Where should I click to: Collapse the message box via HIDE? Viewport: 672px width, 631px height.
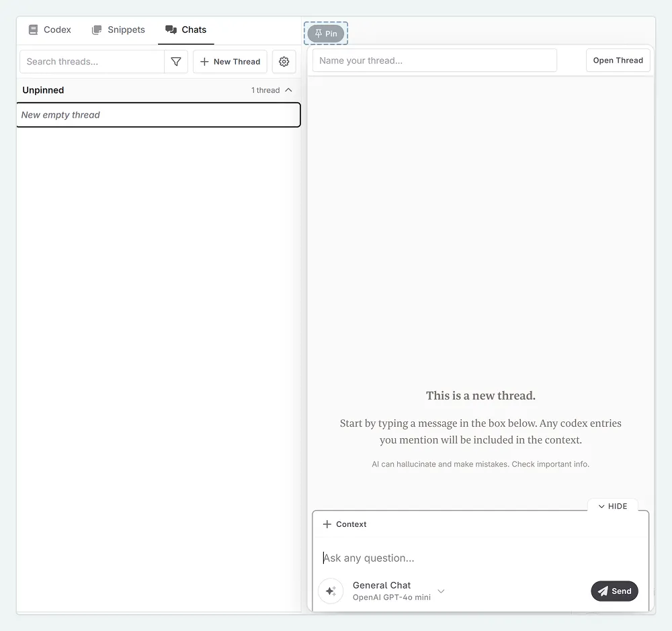tap(612, 506)
